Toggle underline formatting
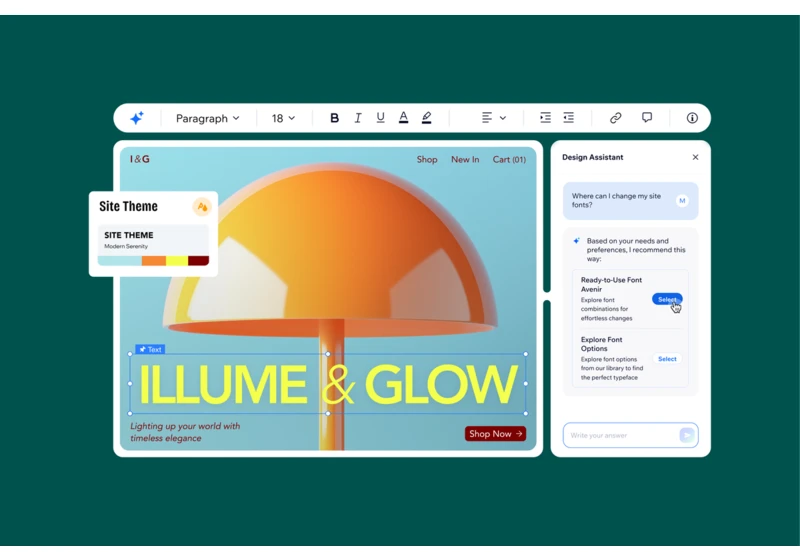 click(380, 118)
